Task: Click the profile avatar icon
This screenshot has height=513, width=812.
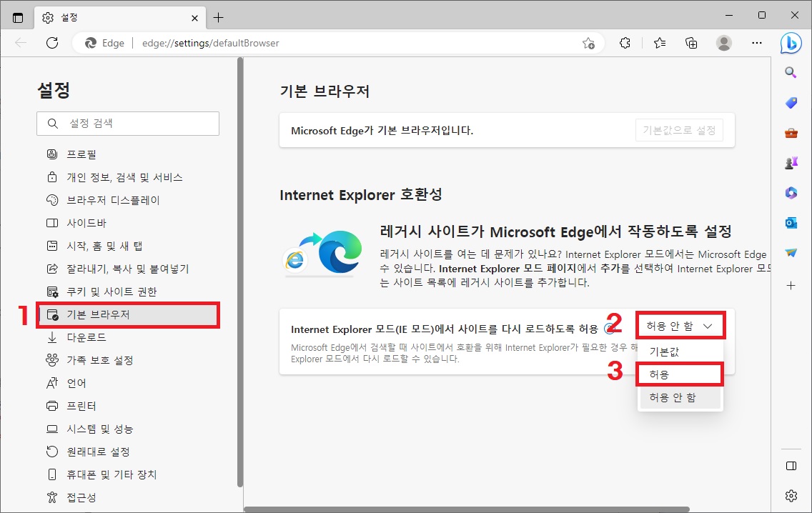Action: click(724, 43)
